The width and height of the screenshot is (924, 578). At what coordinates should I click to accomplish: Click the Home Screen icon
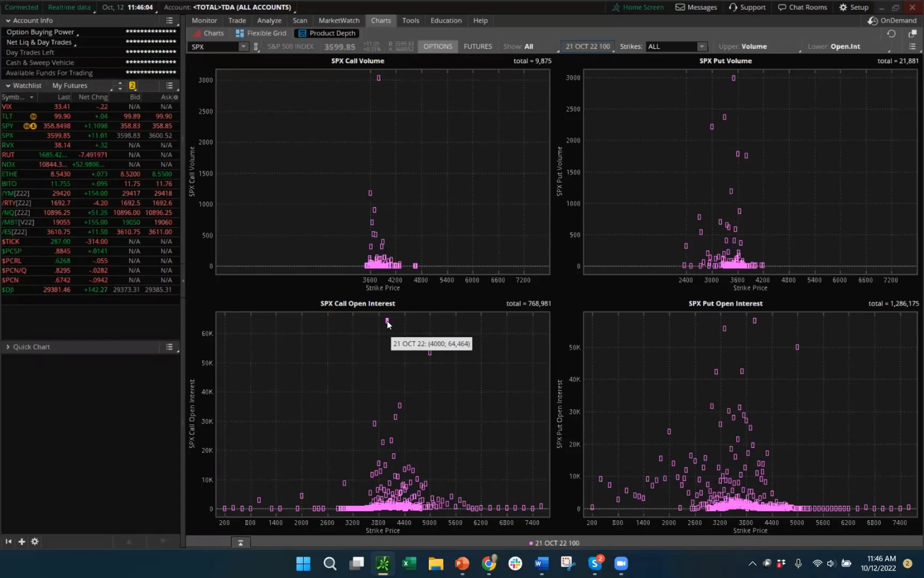(x=616, y=7)
